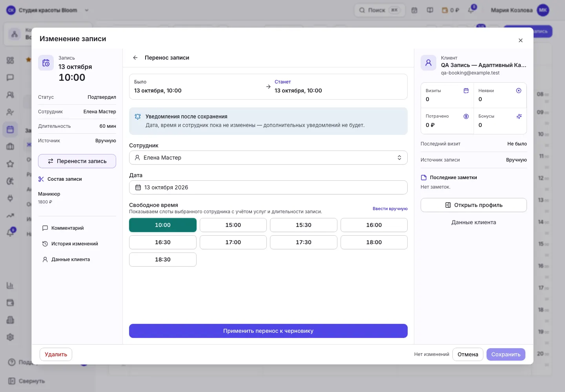
Task: Click the cross-circle icon next to Неявки
Action: tap(519, 91)
